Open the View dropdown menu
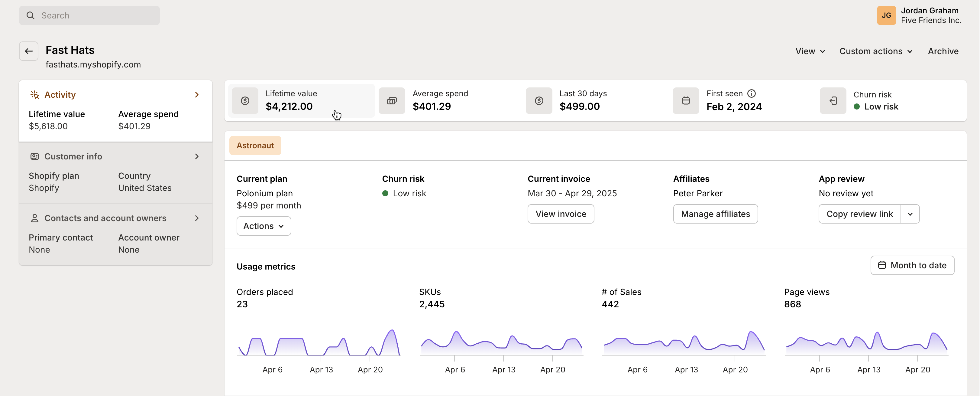The width and height of the screenshot is (980, 396). [x=810, y=51]
